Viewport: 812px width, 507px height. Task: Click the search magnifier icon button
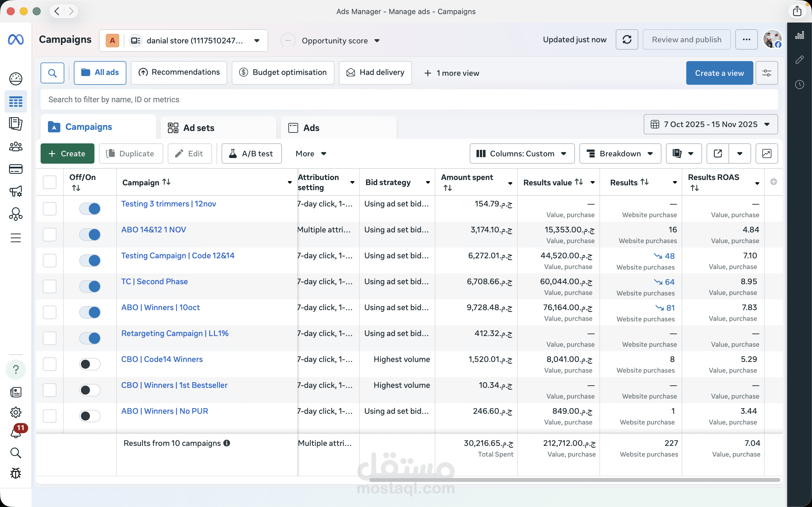[52, 73]
